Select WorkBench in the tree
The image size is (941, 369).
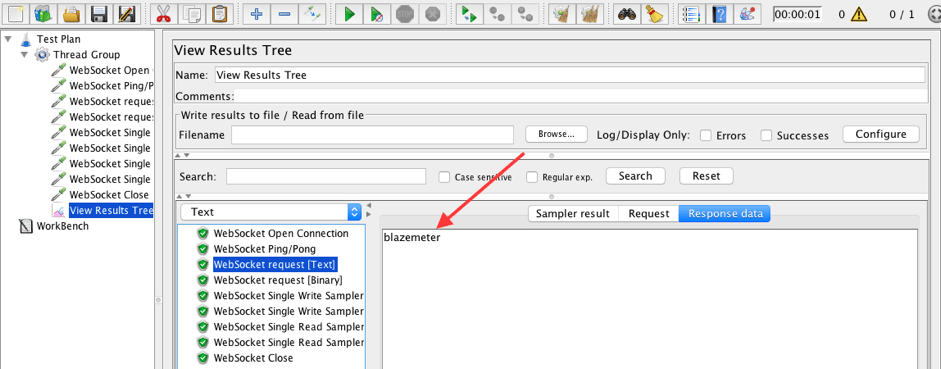[62, 226]
